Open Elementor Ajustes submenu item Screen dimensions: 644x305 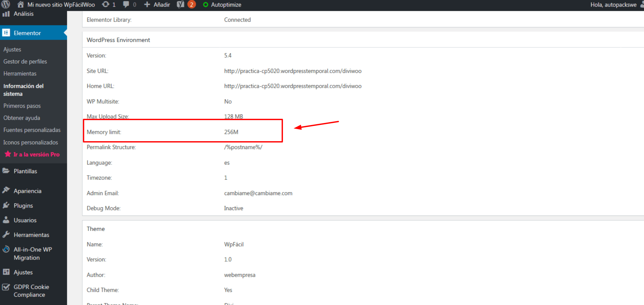pos(12,49)
